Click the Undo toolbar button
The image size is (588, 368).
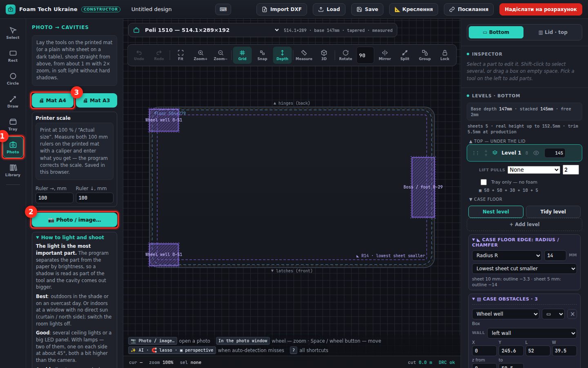coord(139,55)
